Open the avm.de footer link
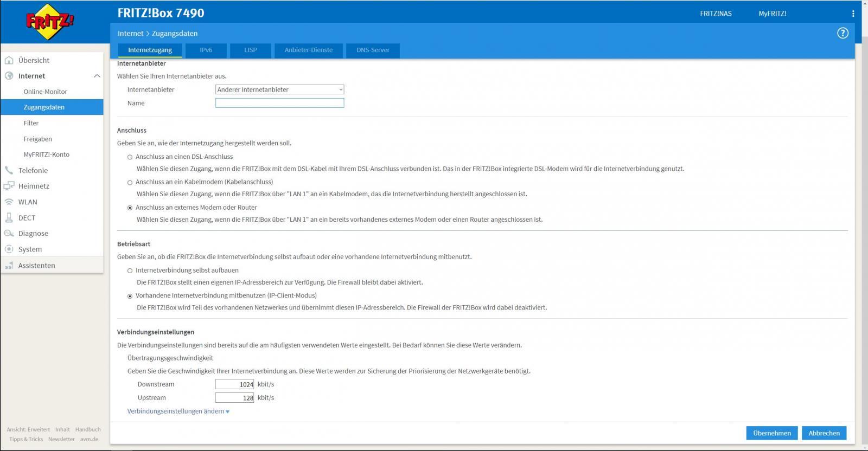This screenshot has height=451, width=868. click(x=90, y=439)
